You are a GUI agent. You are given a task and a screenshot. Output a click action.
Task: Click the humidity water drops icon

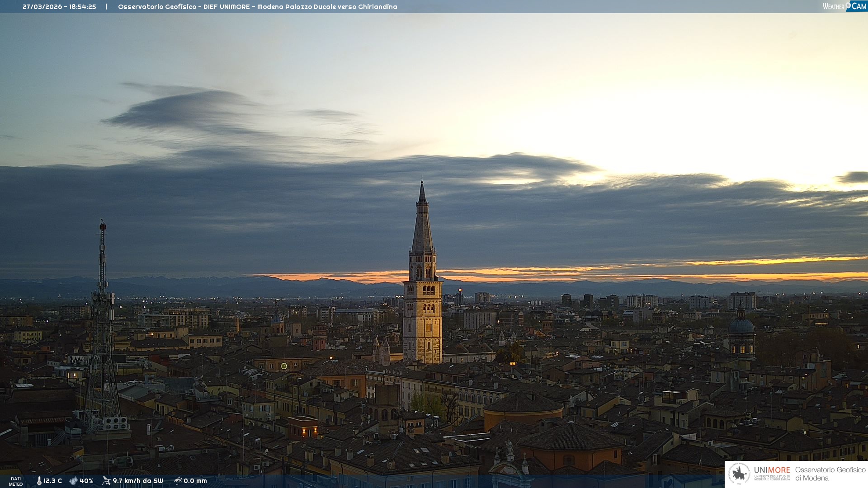73,481
